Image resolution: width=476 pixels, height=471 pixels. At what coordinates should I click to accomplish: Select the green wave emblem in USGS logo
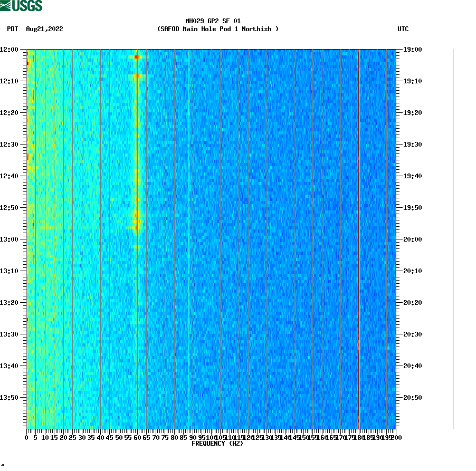click(x=6, y=6)
